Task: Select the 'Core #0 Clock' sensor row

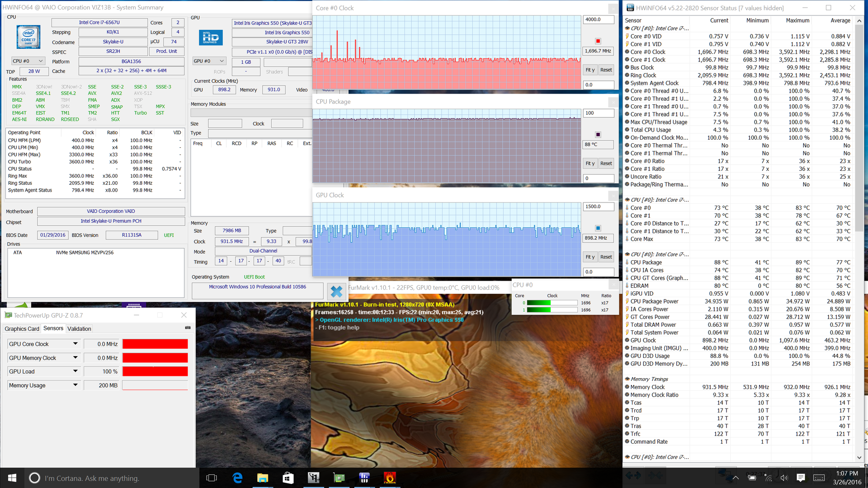Action: click(738, 52)
